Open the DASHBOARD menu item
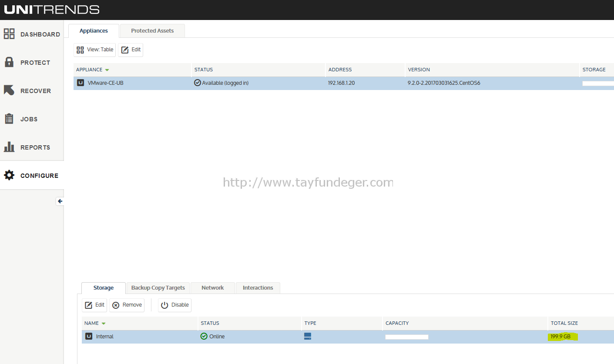The height and width of the screenshot is (364, 614). [x=40, y=34]
